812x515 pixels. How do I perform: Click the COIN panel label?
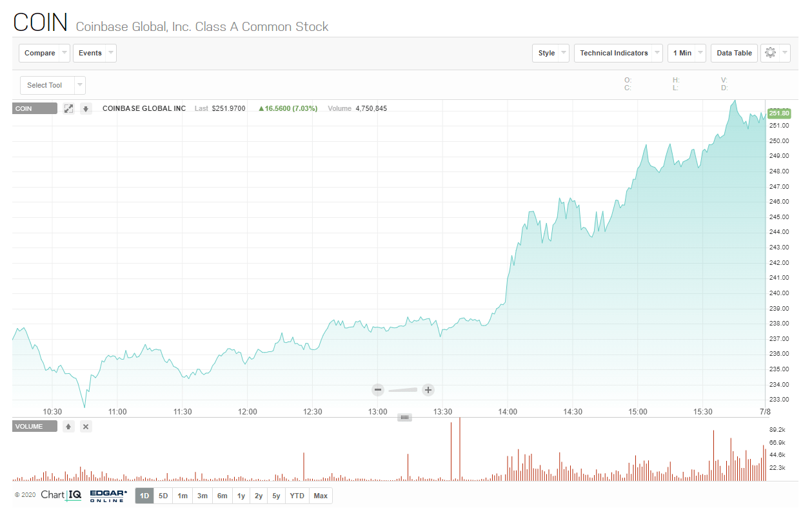tap(35, 108)
